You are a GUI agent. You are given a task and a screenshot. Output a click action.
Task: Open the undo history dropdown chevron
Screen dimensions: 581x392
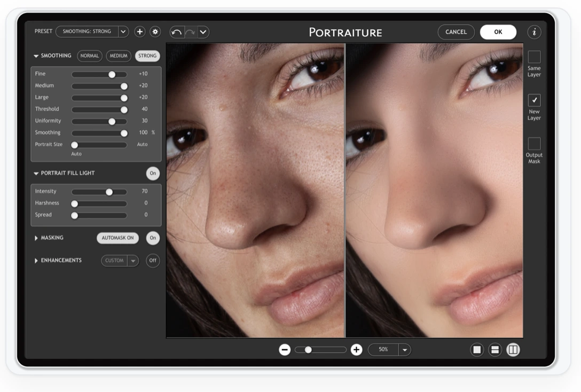pos(203,32)
